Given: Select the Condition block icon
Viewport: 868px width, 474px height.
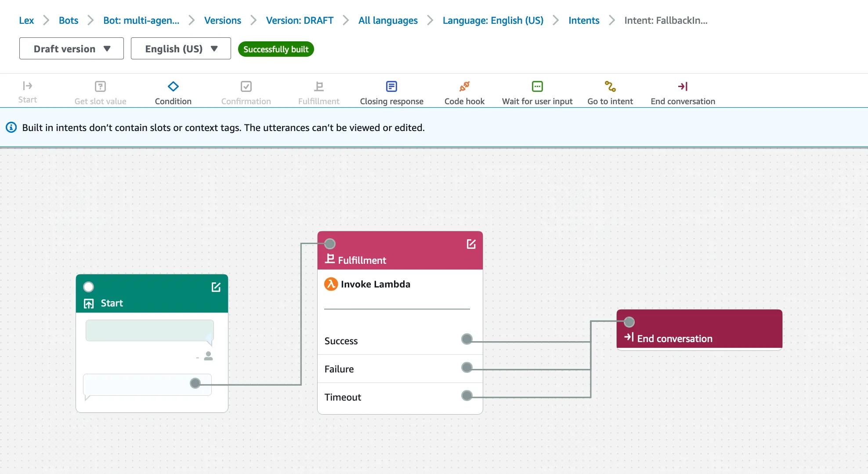Looking at the screenshot, I should click(173, 86).
